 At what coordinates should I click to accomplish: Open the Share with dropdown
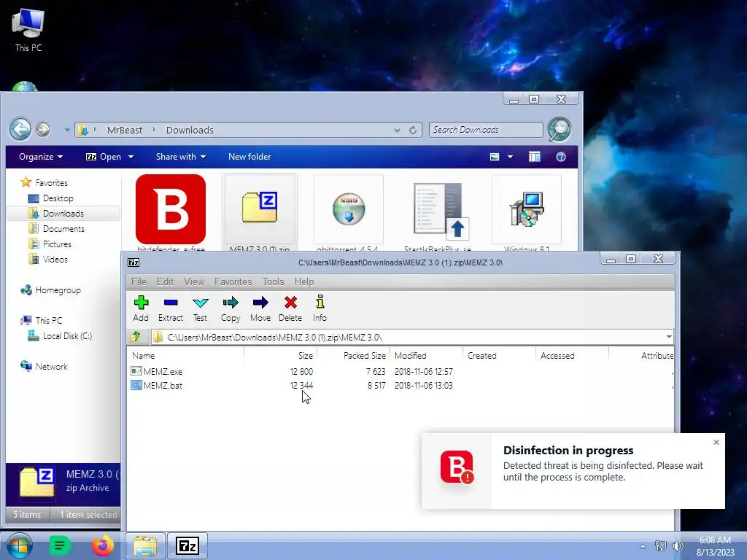click(181, 157)
